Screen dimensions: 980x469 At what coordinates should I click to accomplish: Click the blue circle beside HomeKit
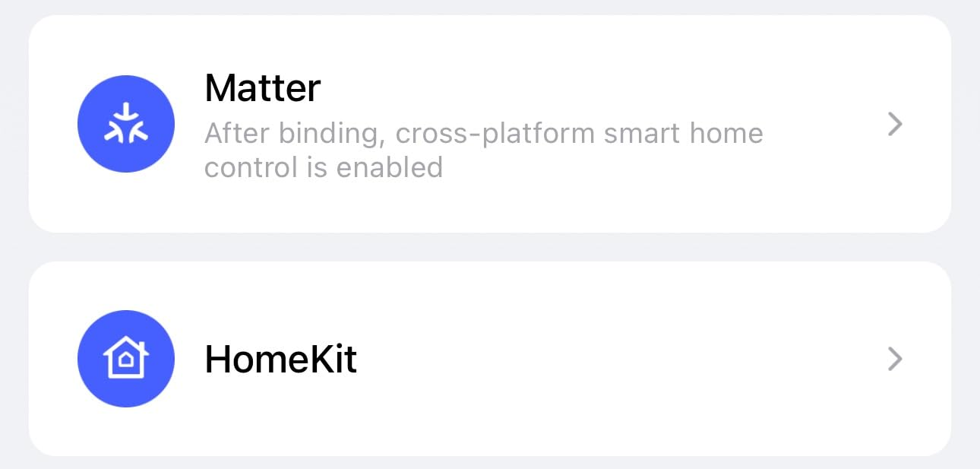pos(126,359)
